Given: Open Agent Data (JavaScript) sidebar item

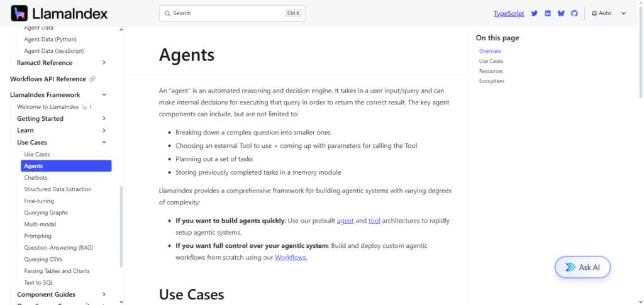Looking at the screenshot, I should point(54,51).
